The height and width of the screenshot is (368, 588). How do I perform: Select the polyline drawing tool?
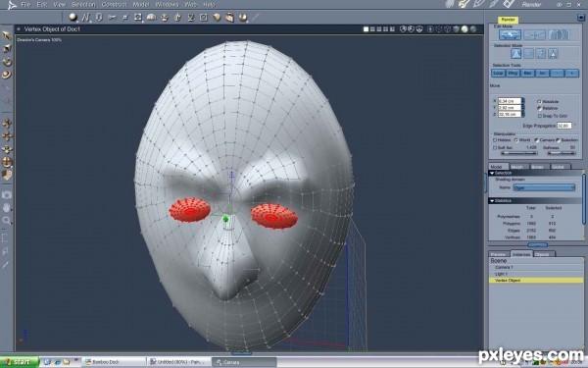[x=86, y=17]
